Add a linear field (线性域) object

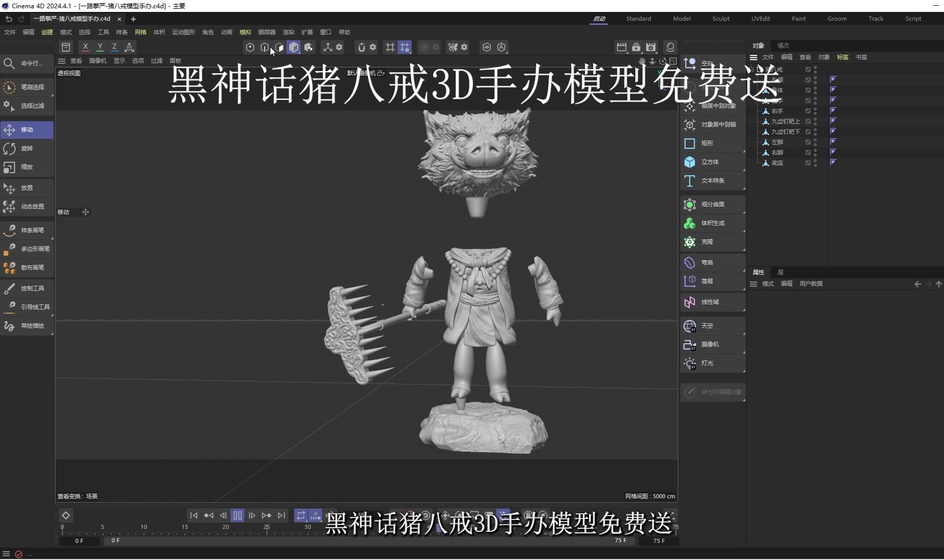[x=713, y=302]
